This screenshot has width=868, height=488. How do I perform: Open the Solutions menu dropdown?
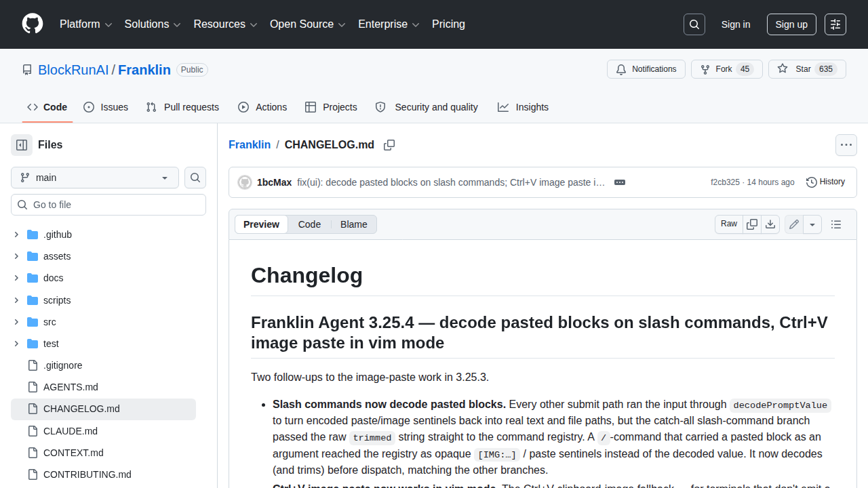[x=153, y=24]
